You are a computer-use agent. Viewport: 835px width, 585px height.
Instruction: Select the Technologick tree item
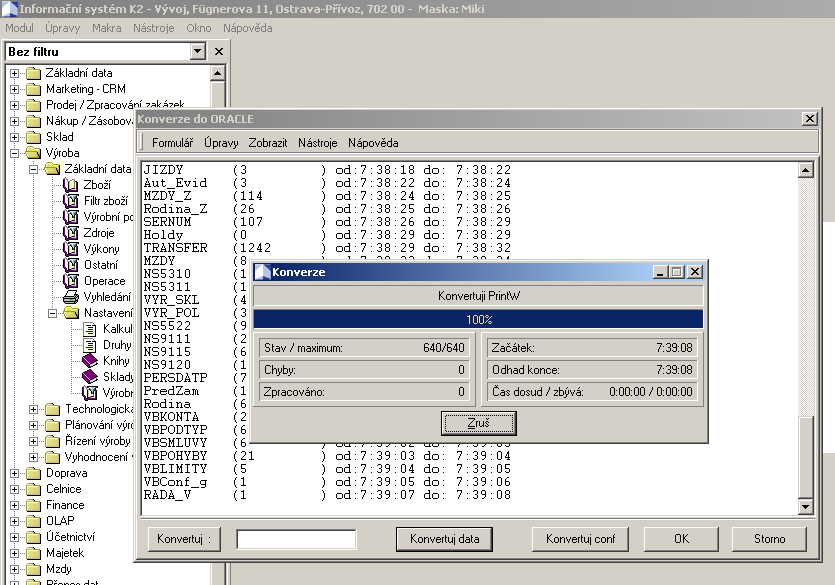(x=99, y=409)
